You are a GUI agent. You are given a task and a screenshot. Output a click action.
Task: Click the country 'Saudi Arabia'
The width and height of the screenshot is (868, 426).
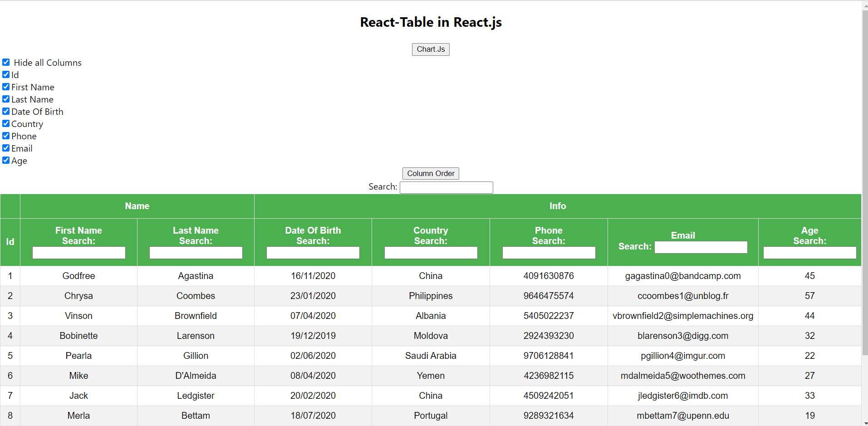tap(431, 356)
